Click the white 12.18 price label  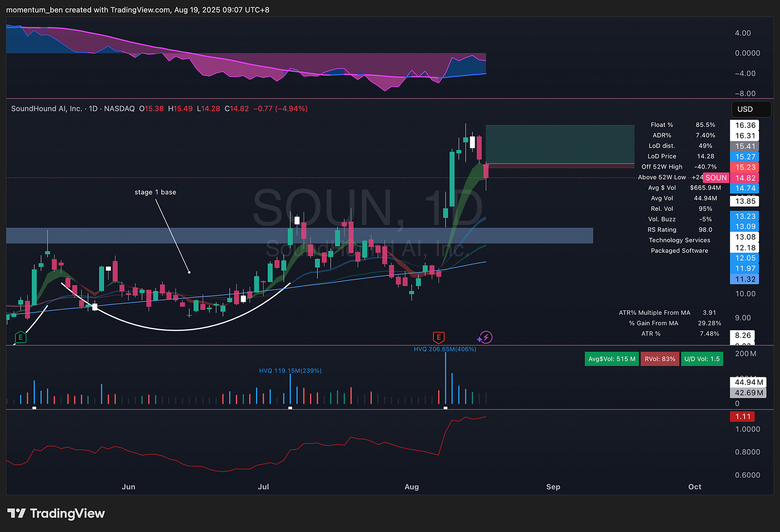(x=745, y=248)
